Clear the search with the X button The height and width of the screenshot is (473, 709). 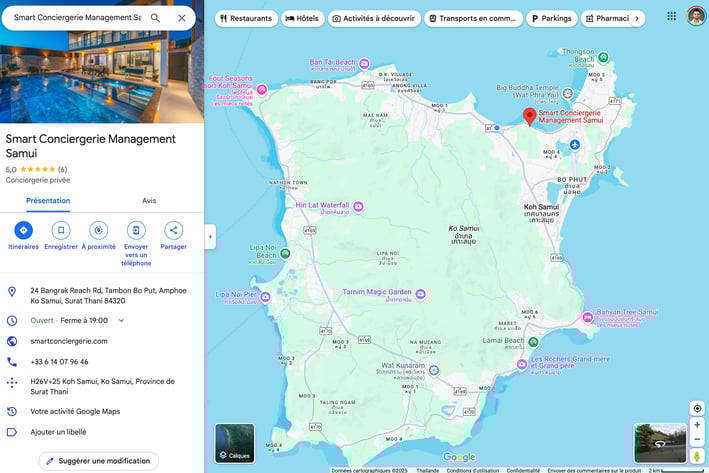tap(181, 18)
